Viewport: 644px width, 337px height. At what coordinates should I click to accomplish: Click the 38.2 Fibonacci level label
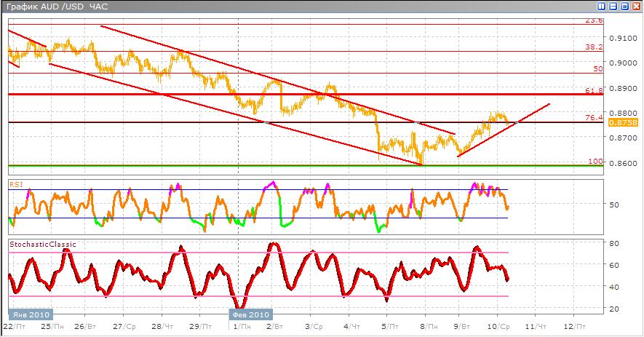pyautogui.click(x=595, y=47)
